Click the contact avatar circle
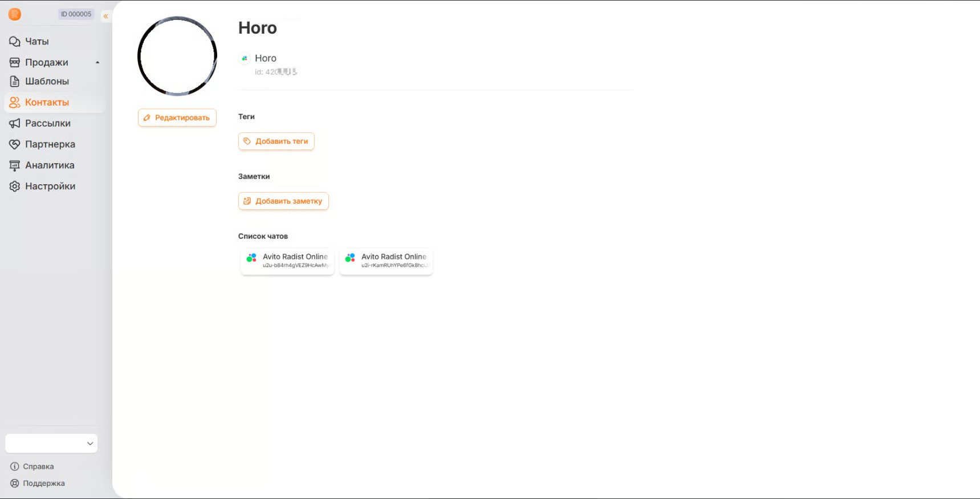 point(177,56)
